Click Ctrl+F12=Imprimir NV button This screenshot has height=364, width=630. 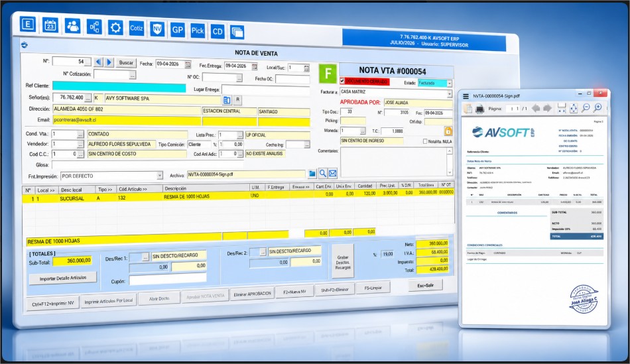coord(53,304)
